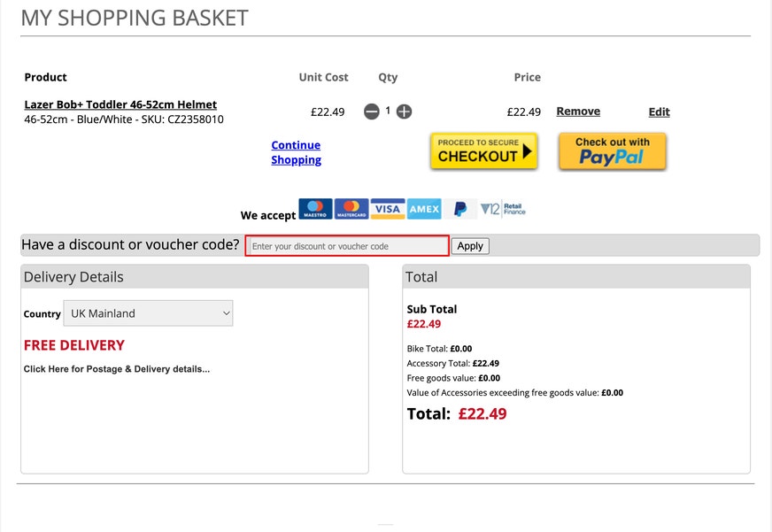
Task: Decrease quantity with the minus icon
Action: [x=372, y=112]
